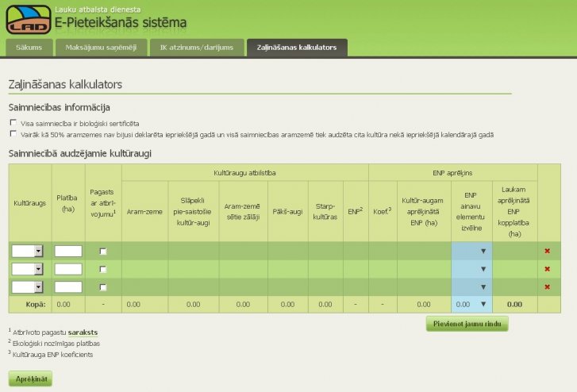Click Platība (ha) field in second row
Image resolution: width=577 pixels, height=392 pixels.
tap(68, 269)
